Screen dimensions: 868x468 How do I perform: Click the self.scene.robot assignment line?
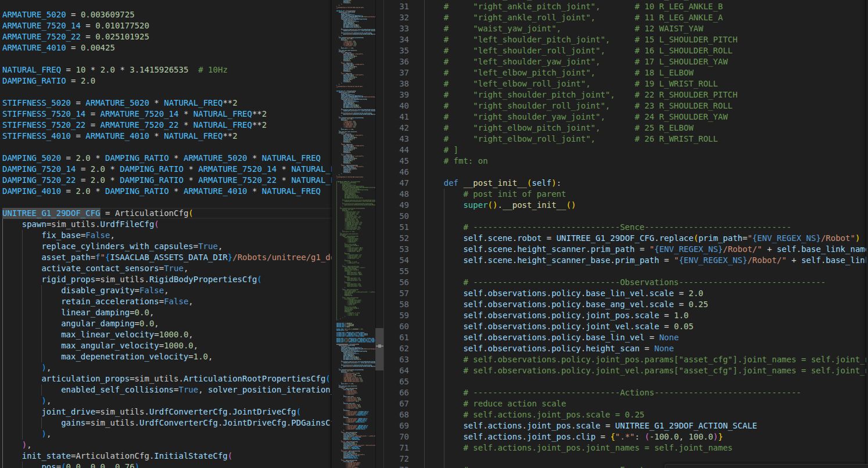661,238
